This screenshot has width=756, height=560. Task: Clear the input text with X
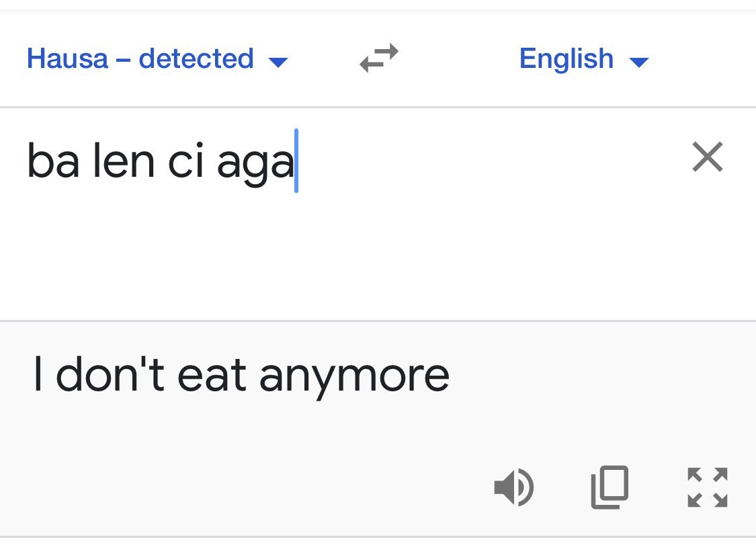[x=707, y=158]
